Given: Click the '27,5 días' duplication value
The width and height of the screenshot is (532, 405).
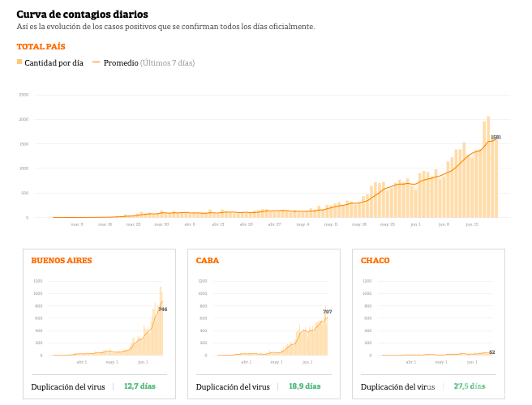Looking at the screenshot, I should (470, 386).
